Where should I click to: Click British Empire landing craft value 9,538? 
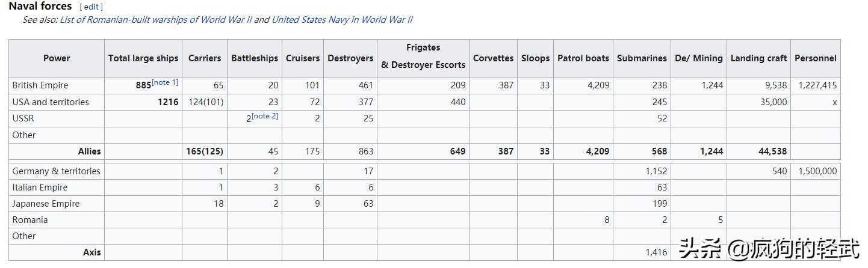click(776, 85)
